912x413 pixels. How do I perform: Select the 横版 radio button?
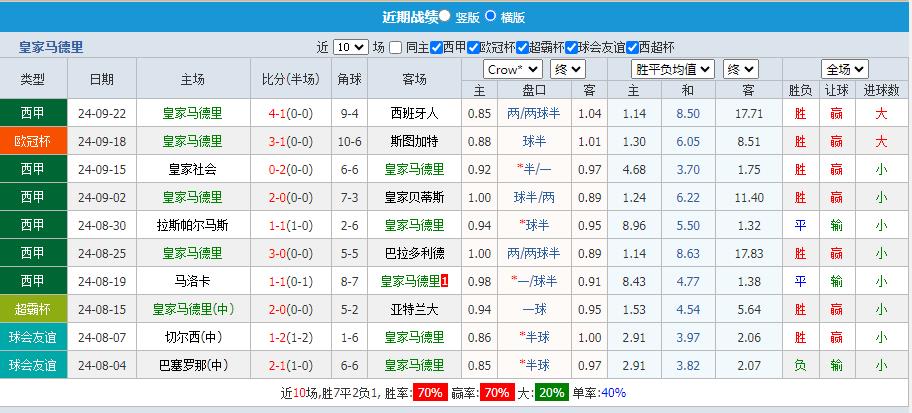[490, 16]
